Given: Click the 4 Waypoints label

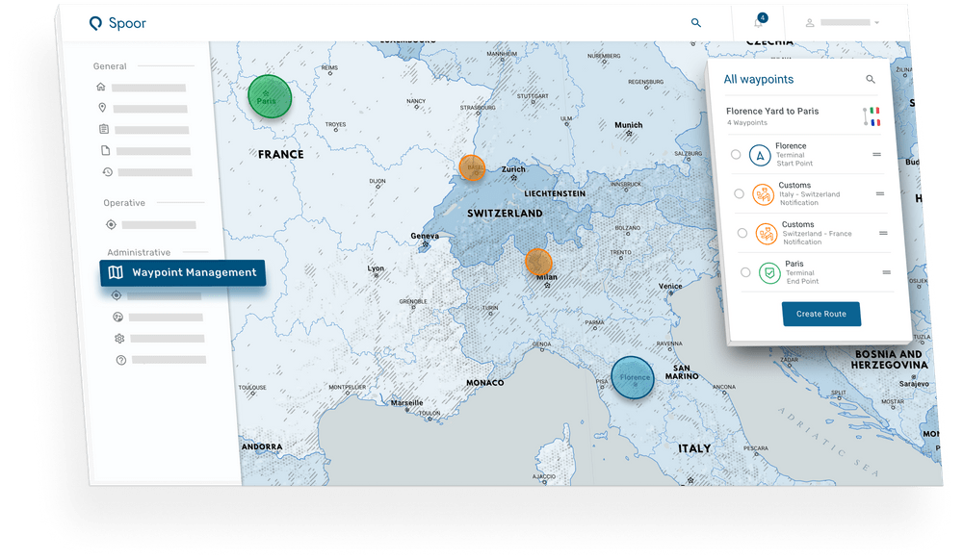Looking at the screenshot, I should [747, 122].
